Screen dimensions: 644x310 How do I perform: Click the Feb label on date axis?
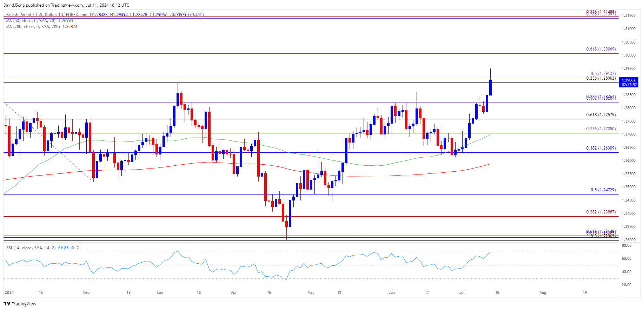tap(86, 292)
